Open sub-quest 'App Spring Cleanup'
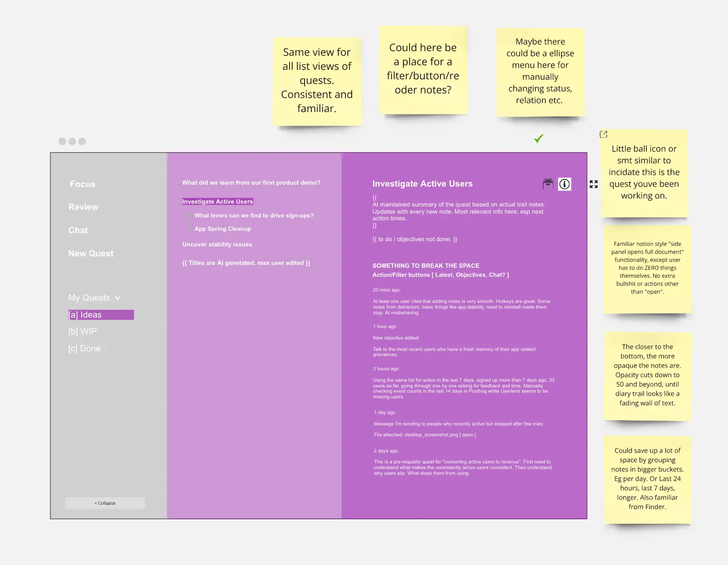The width and height of the screenshot is (728, 565). 223,229
